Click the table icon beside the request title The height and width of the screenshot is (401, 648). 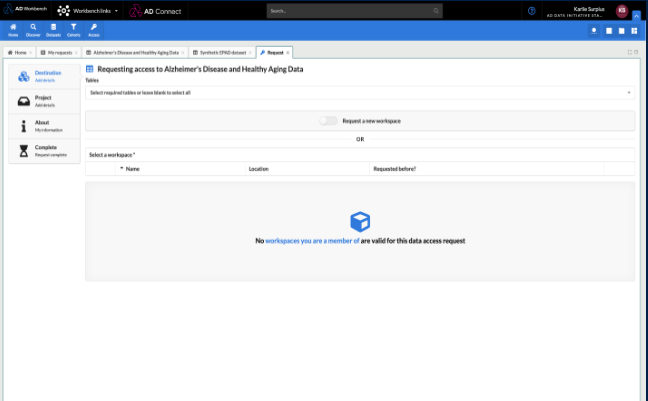tap(89, 69)
